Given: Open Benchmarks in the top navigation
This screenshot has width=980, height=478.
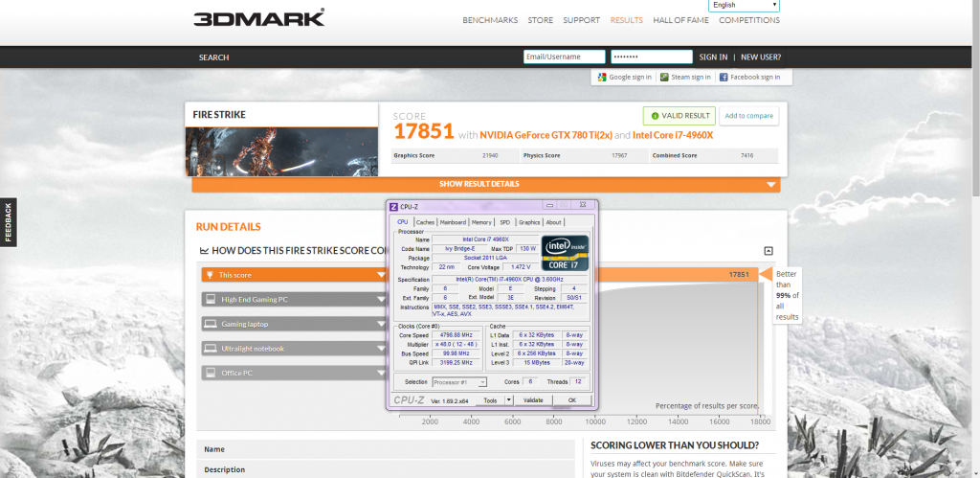Looking at the screenshot, I should click(490, 20).
